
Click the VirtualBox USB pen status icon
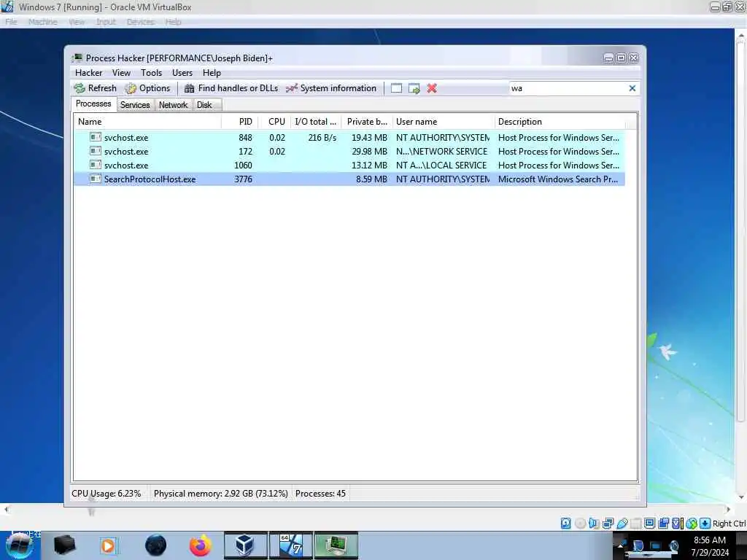622,524
